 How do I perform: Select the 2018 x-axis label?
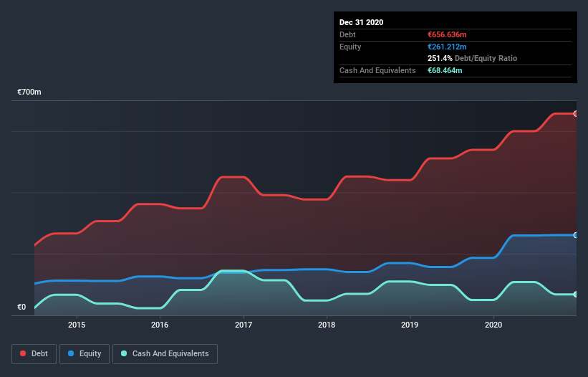tap(327, 325)
